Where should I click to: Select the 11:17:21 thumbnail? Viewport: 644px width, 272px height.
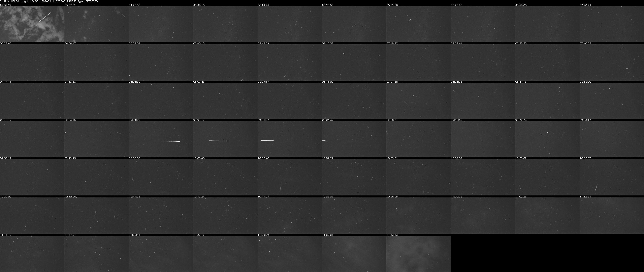pyautogui.click(x=97, y=254)
